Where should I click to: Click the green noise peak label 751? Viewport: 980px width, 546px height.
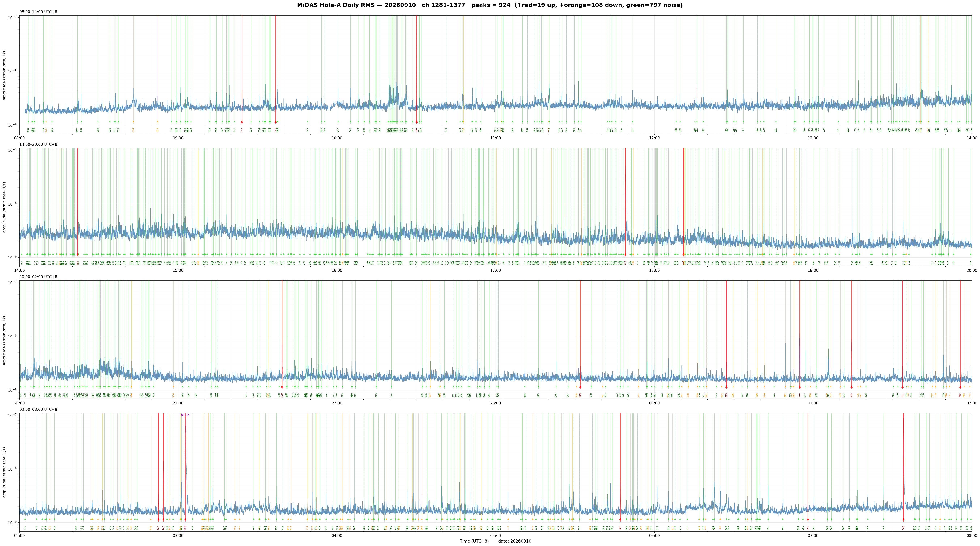tap(192, 528)
